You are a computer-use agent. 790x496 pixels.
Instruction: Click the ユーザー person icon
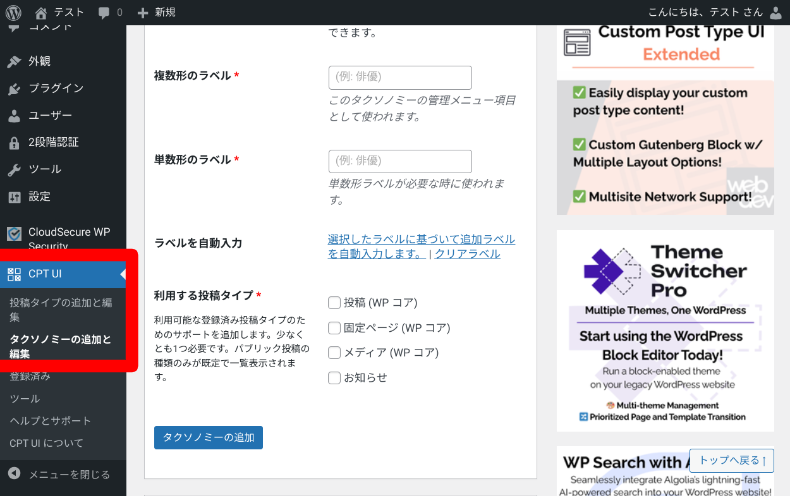(x=14, y=116)
